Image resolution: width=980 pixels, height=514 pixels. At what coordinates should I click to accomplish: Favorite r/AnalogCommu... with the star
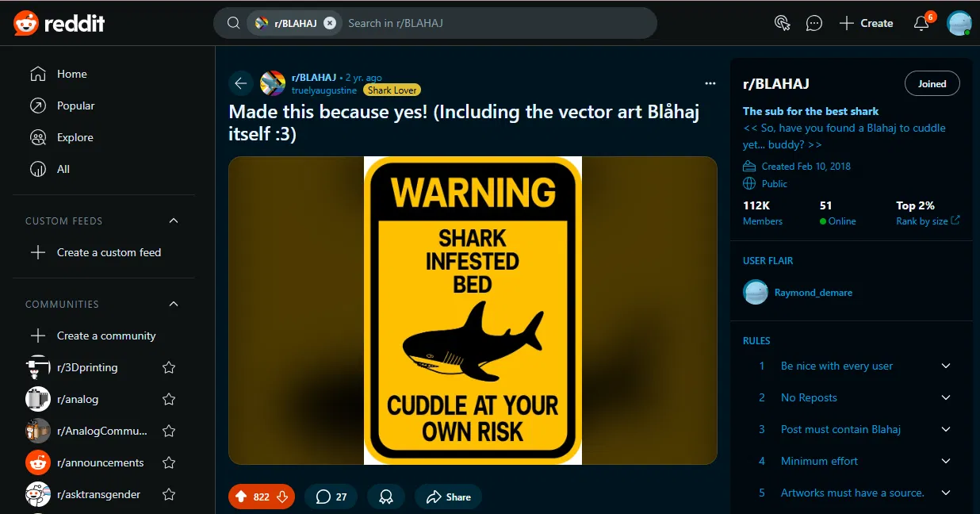(169, 431)
